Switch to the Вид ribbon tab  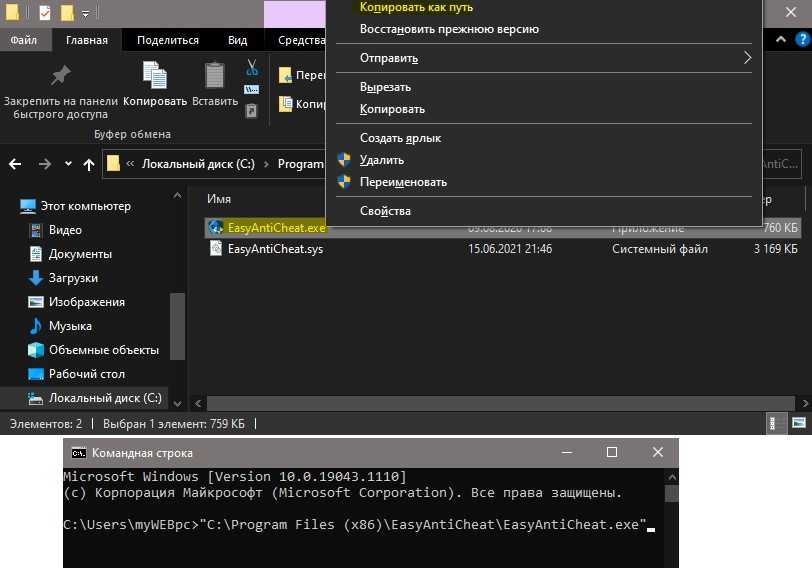[x=237, y=40]
